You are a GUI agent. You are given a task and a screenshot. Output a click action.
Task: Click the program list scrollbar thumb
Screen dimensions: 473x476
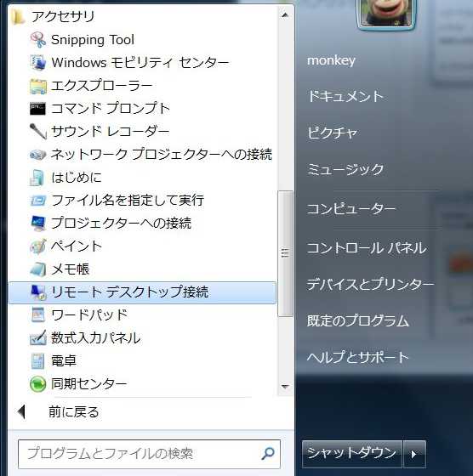[x=285, y=253]
